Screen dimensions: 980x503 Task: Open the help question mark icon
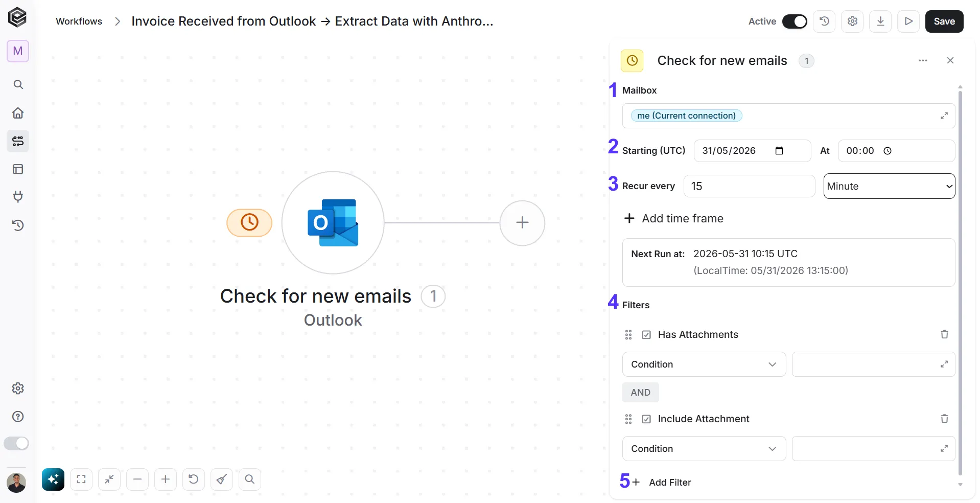coord(18,417)
